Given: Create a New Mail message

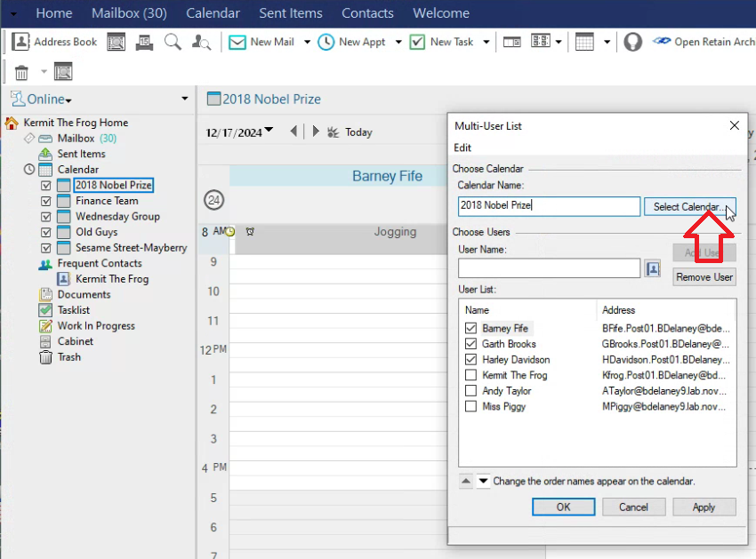Looking at the screenshot, I should 261,42.
